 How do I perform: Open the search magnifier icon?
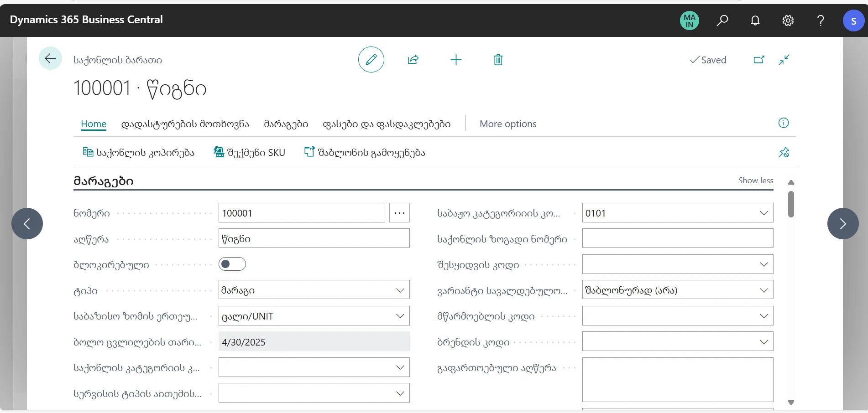(722, 21)
